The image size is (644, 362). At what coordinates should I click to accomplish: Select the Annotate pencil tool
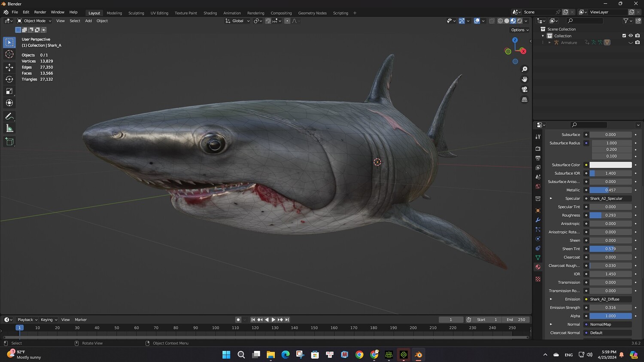(9, 116)
